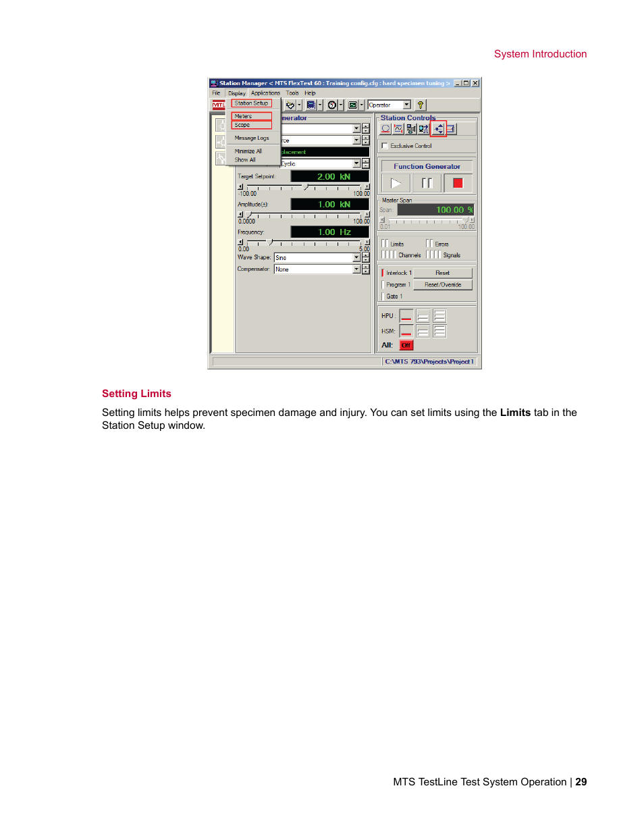Click the MTS logo toolbar icon
The height and width of the screenshot is (834, 644).
tap(219, 105)
